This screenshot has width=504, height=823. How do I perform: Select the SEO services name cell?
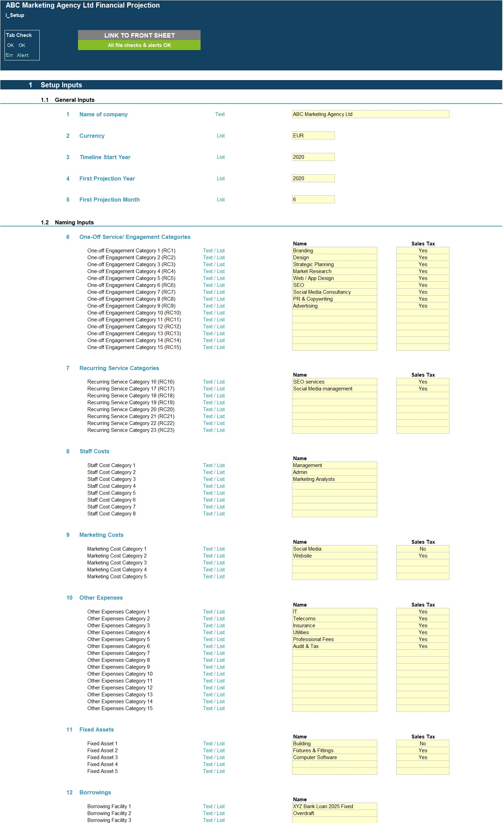pos(335,382)
